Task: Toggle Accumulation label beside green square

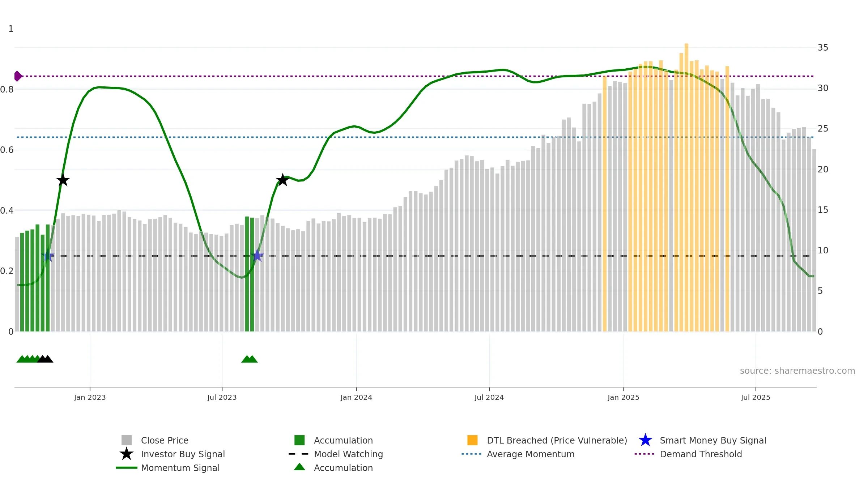Action: pyautogui.click(x=343, y=440)
